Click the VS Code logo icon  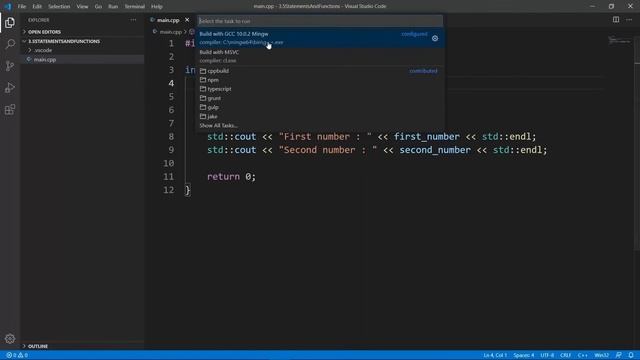[8, 6]
